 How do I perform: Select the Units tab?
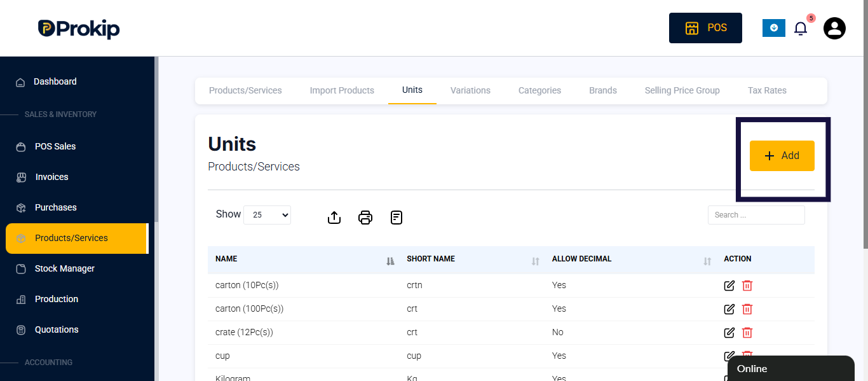412,90
